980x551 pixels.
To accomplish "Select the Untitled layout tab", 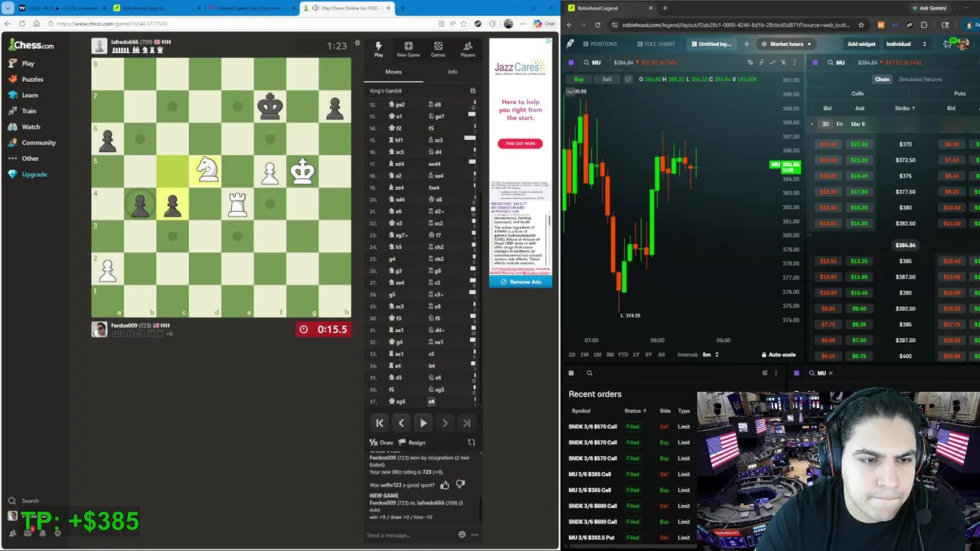I will (711, 44).
